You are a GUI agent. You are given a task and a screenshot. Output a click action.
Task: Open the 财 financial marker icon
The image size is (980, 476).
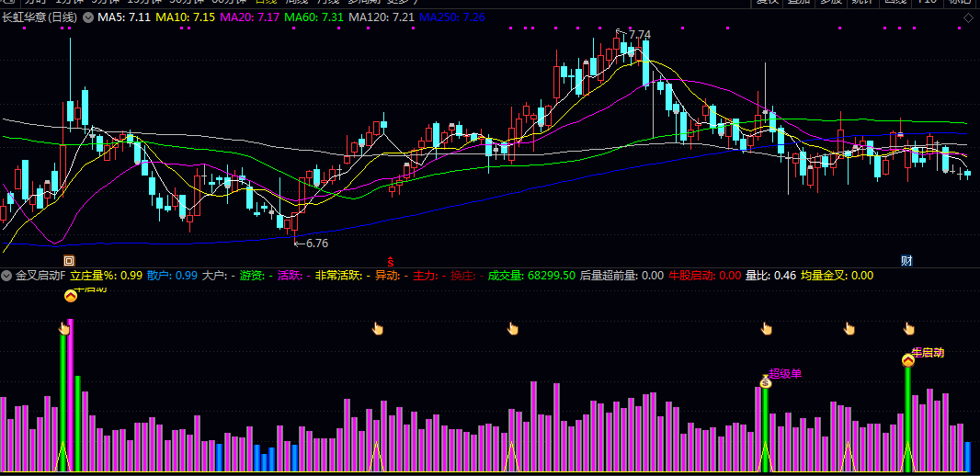coord(906,260)
